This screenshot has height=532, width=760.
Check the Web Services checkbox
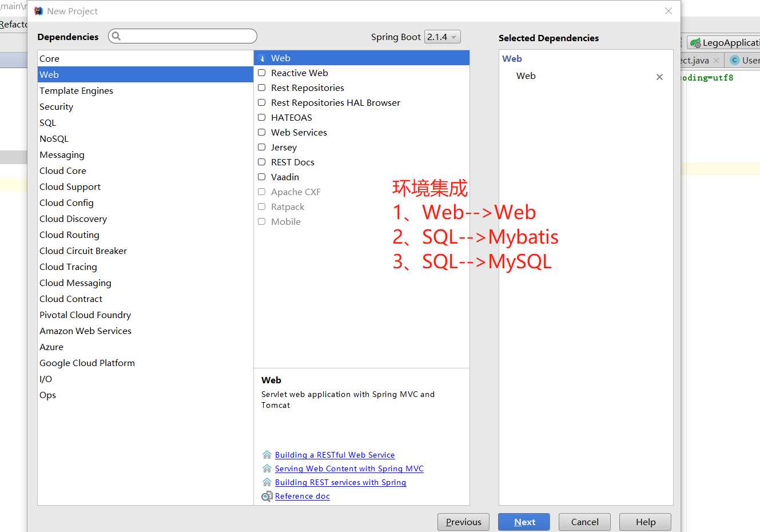tap(261, 132)
